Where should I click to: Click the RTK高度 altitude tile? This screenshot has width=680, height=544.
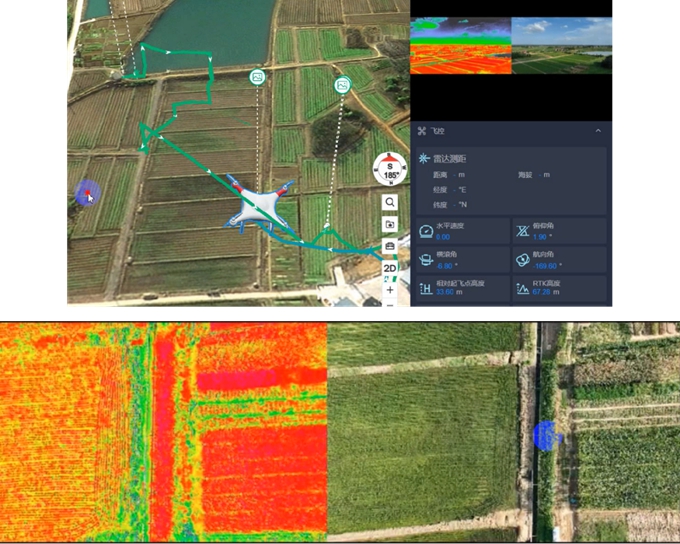(558, 289)
